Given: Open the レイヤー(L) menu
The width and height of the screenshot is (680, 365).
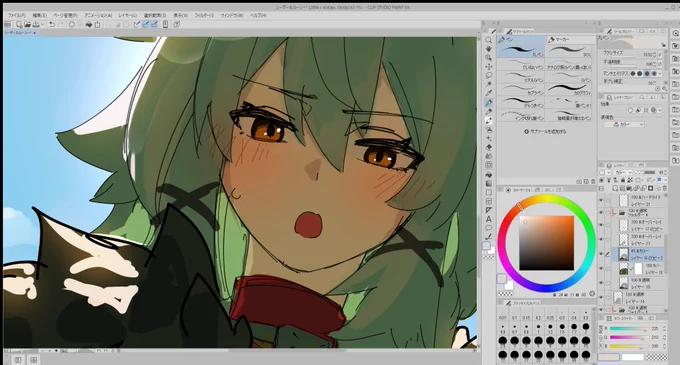Looking at the screenshot, I should coord(128,15).
